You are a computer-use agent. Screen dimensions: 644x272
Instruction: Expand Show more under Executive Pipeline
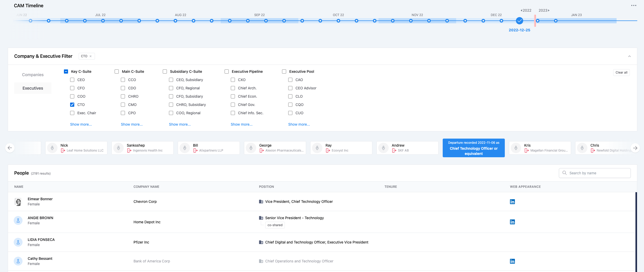point(242,124)
